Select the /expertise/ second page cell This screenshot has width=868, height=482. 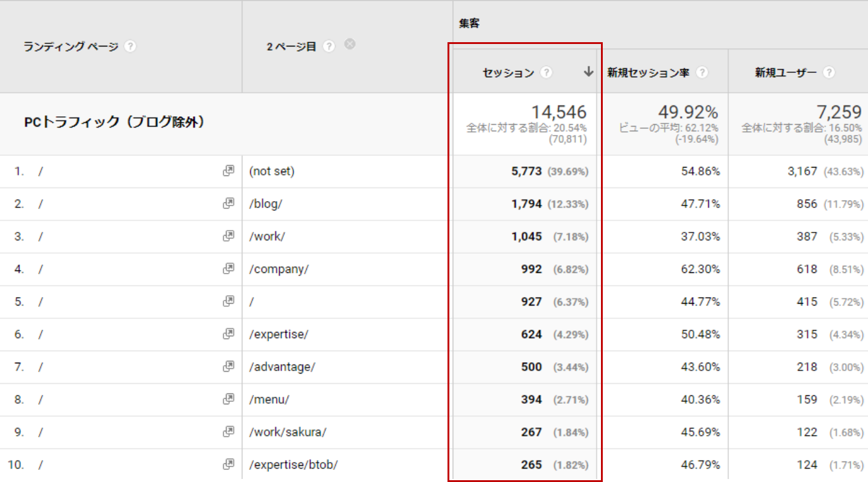pyautogui.click(x=278, y=334)
